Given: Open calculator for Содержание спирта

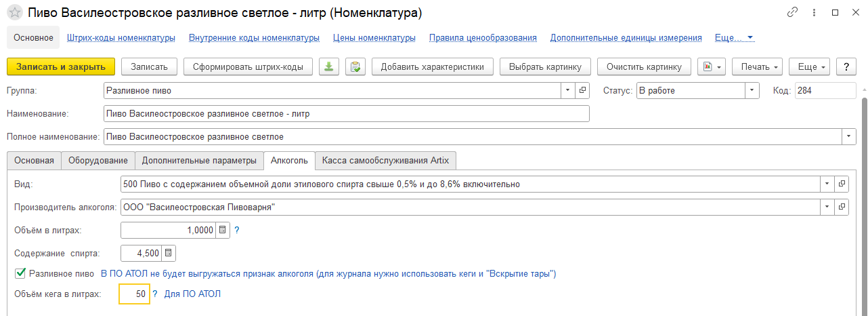Looking at the screenshot, I should coord(169,253).
